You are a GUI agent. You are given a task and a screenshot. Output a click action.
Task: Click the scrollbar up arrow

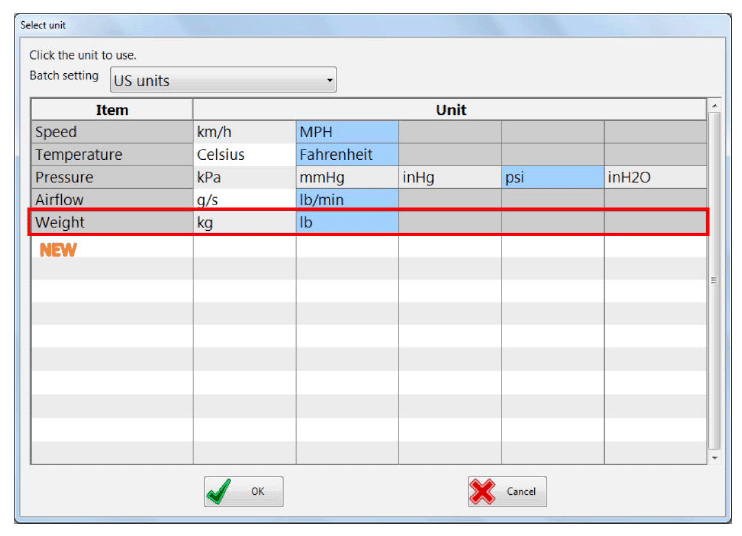pyautogui.click(x=714, y=105)
